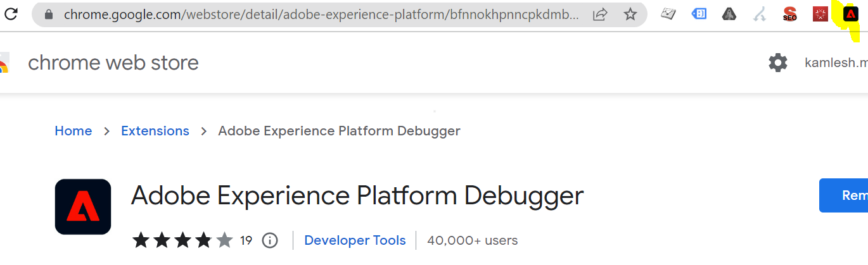
Task: Share this page using the share icon
Action: tap(600, 14)
